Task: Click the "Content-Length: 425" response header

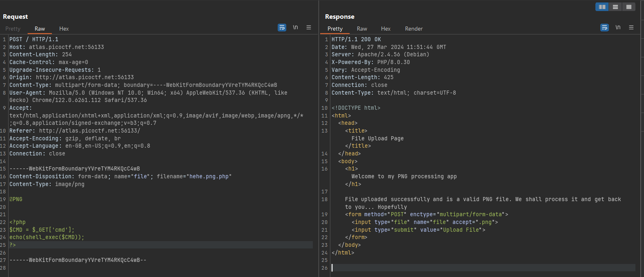Action: 363,78
